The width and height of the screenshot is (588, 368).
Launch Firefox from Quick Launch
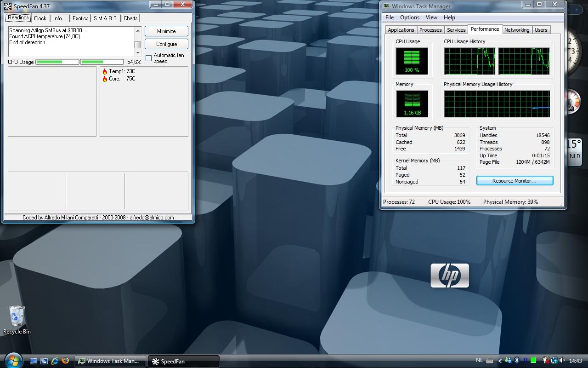[x=65, y=361]
